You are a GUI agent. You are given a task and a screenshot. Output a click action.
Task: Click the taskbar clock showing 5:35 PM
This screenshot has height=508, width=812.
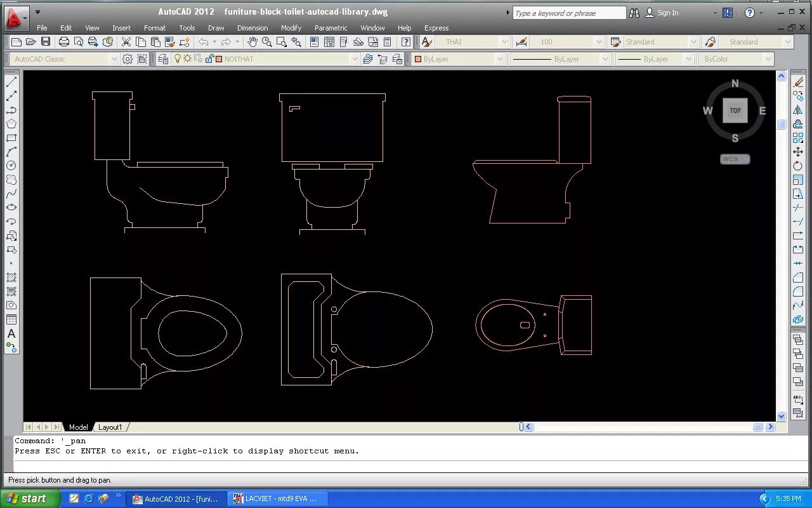(788, 499)
